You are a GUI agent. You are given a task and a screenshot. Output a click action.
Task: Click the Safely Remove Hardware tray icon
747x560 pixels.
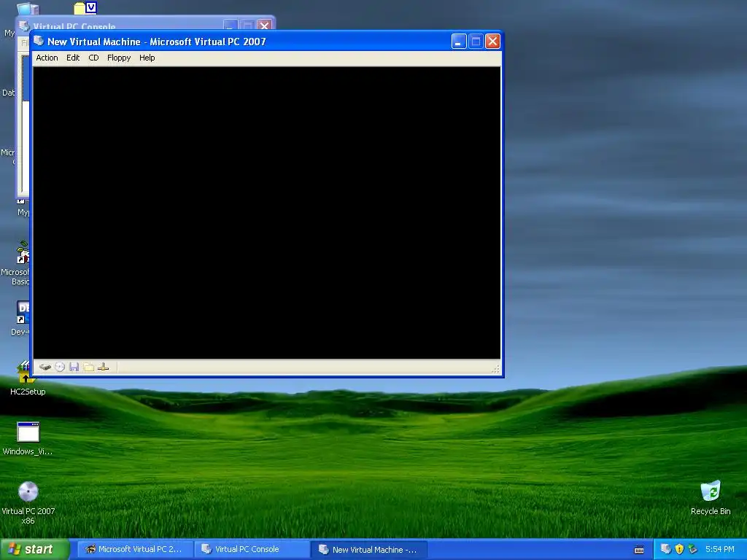tap(693, 549)
